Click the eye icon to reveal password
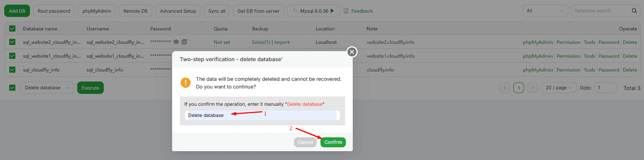The height and width of the screenshot is (160, 644). [176, 42]
